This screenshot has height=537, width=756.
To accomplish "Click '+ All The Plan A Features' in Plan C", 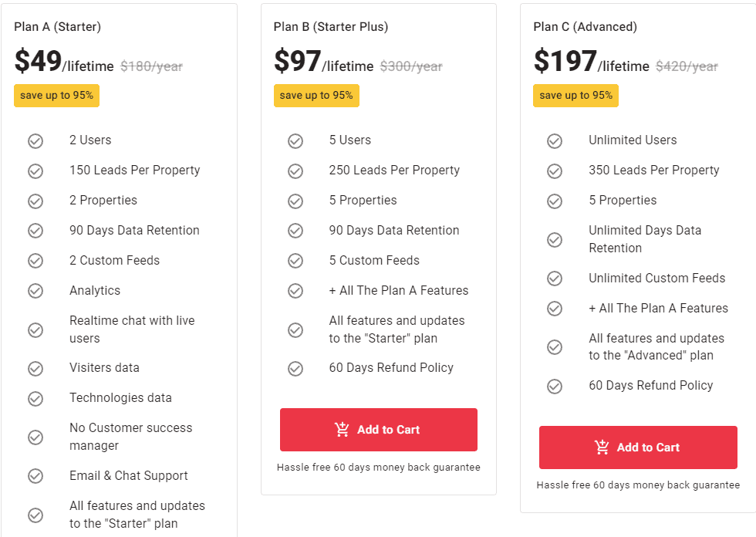I will tap(659, 308).
